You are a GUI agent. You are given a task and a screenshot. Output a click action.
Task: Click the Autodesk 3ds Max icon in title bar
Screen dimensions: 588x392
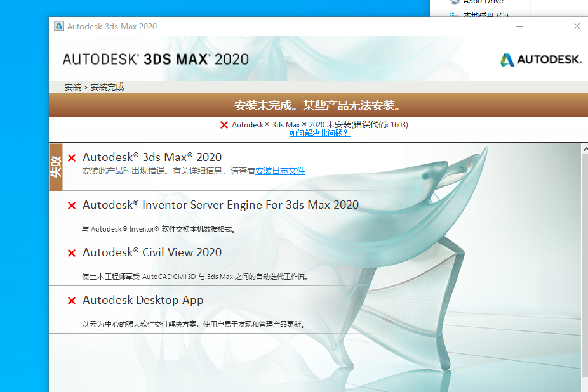tap(58, 26)
